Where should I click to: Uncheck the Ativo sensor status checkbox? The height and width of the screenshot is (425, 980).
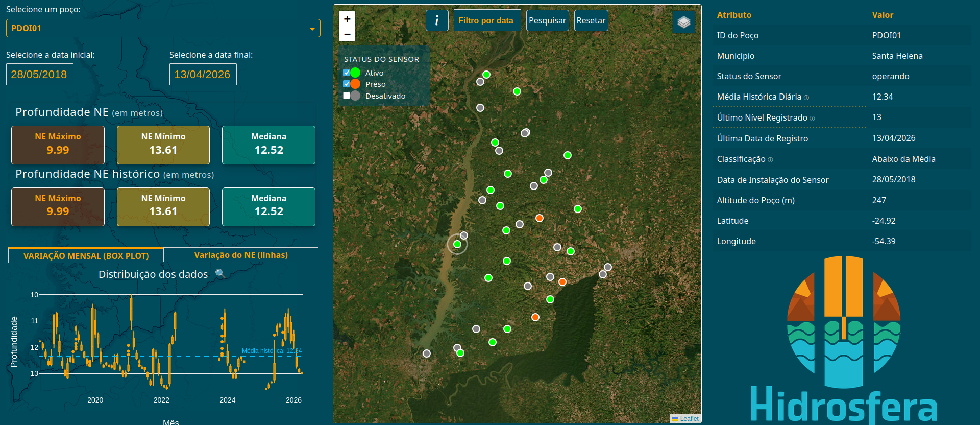[347, 73]
